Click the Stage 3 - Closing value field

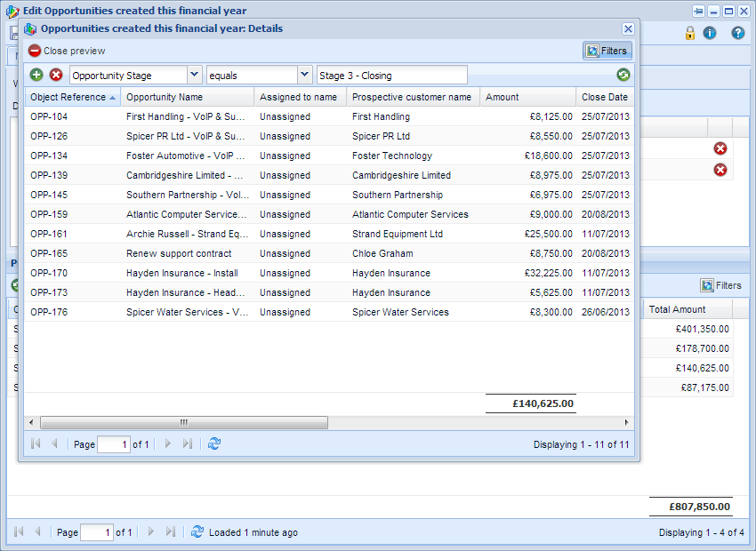[392, 76]
